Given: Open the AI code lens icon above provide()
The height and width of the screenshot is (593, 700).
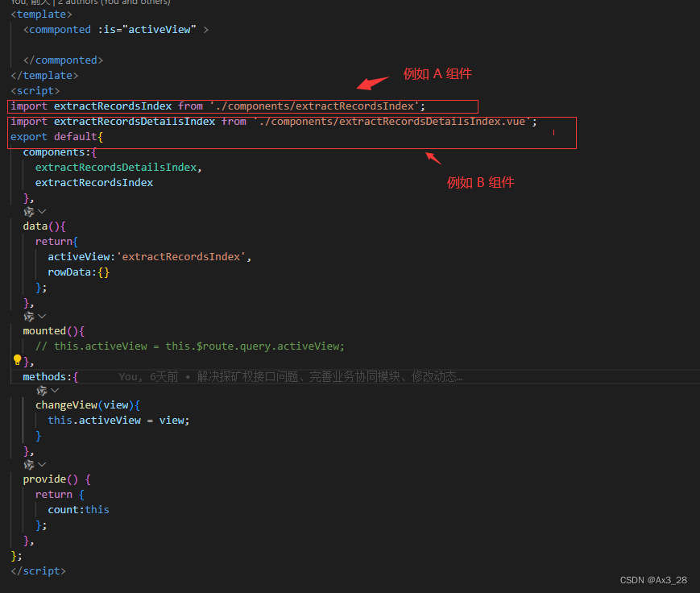Looking at the screenshot, I should 29,465.
